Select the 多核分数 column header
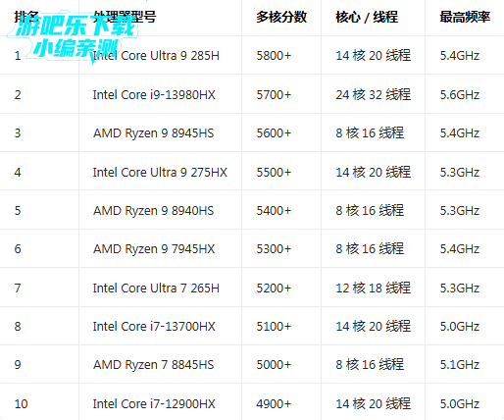This screenshot has width=504, height=420. point(281,17)
